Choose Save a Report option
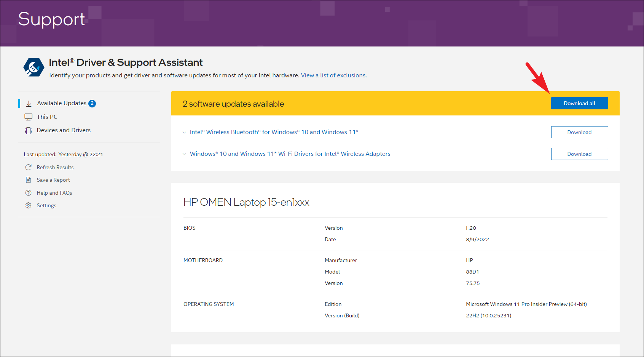This screenshot has height=357, width=644. pyautogui.click(x=53, y=180)
